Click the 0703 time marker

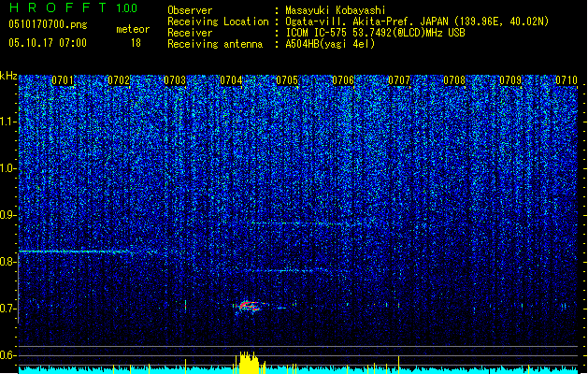[175, 80]
